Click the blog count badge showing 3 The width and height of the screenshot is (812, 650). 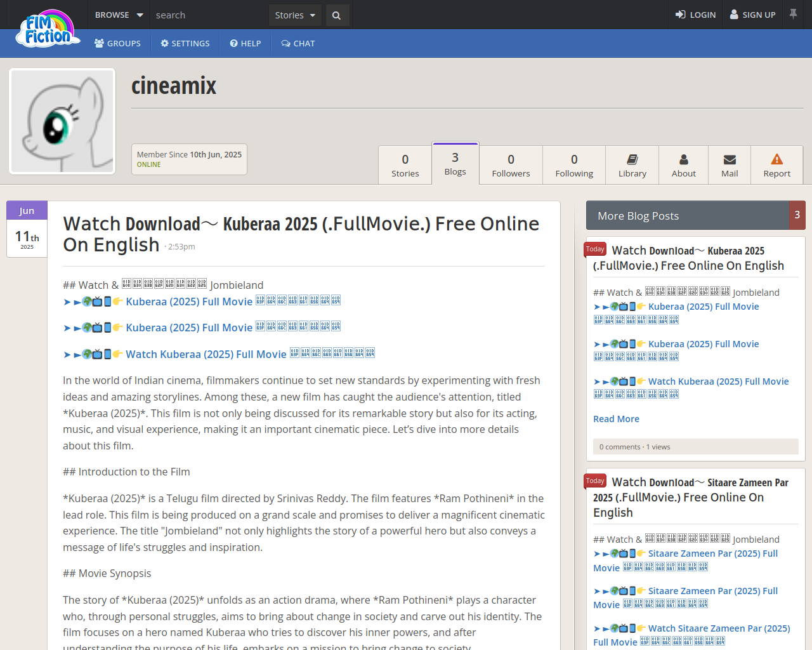797,215
